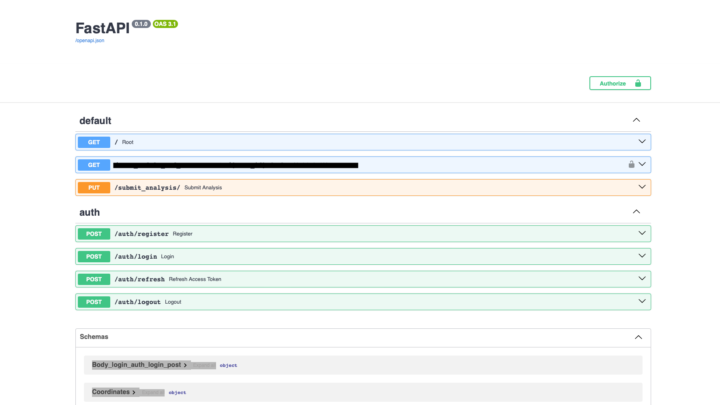Screen dimensions: 720x405
Task: Open the /openapi.json link
Action: [90, 40]
